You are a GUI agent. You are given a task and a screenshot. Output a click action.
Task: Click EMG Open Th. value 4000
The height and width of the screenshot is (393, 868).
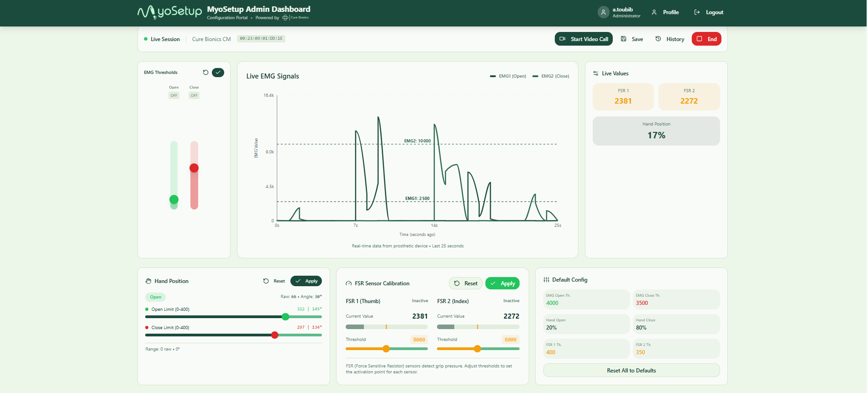(552, 303)
